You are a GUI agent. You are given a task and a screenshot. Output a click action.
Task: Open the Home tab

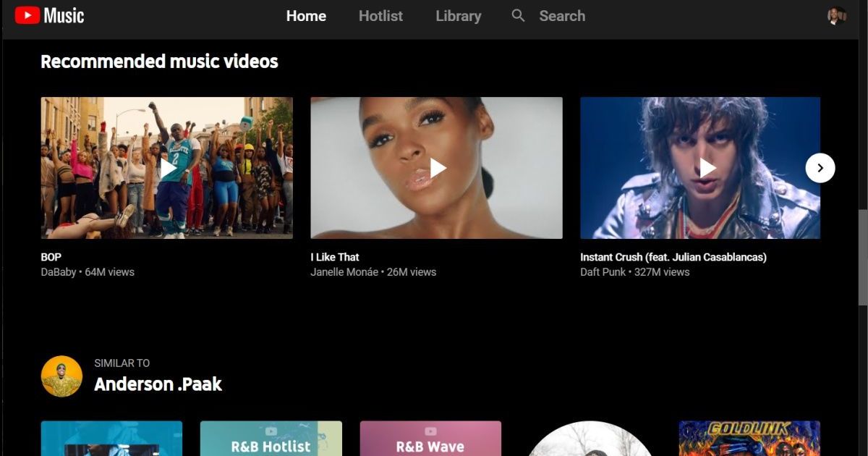(306, 16)
